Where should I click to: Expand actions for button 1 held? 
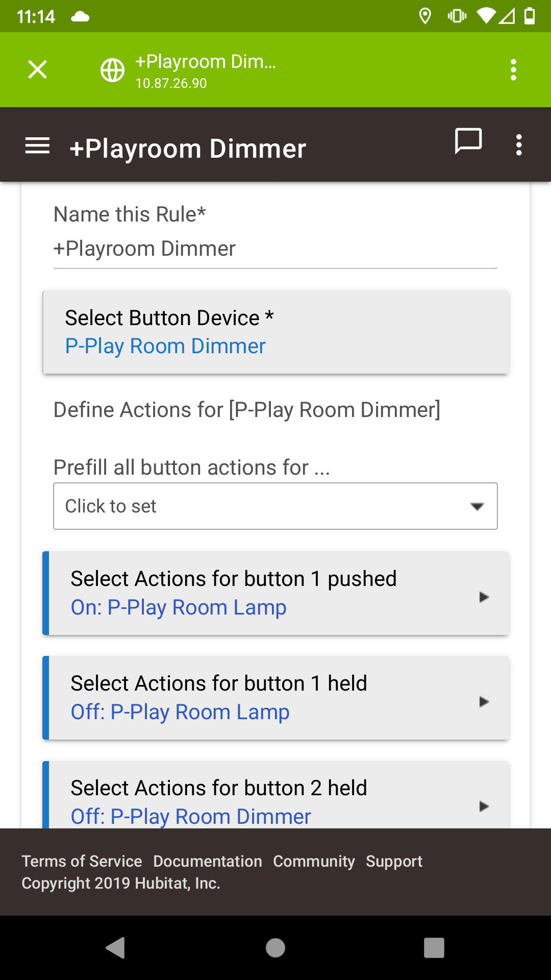tap(275, 698)
